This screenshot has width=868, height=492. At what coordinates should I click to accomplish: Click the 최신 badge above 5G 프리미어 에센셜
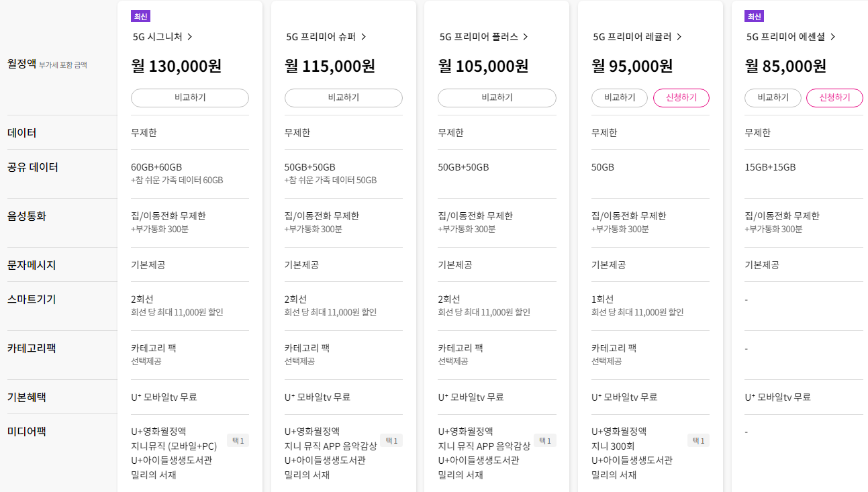[x=754, y=17]
